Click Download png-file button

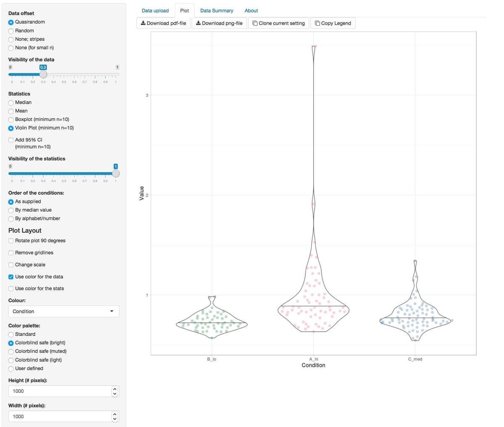219,23
